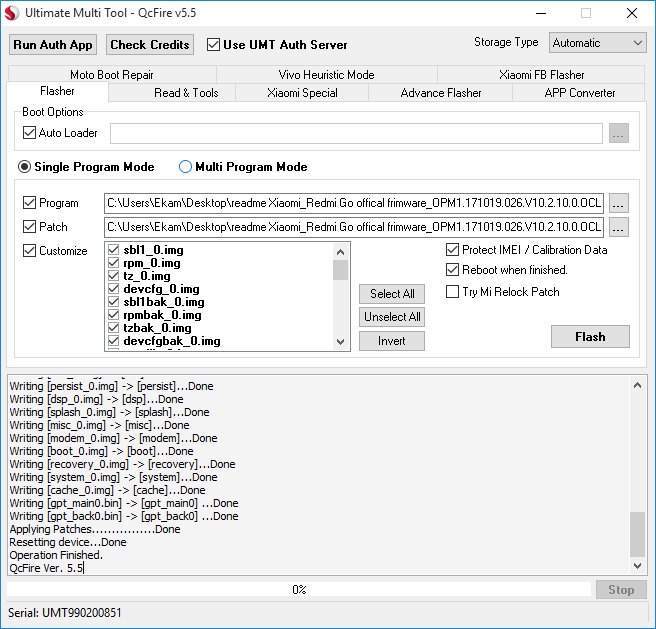Image resolution: width=656 pixels, height=629 pixels.
Task: Click Invert selection button
Action: (x=392, y=341)
